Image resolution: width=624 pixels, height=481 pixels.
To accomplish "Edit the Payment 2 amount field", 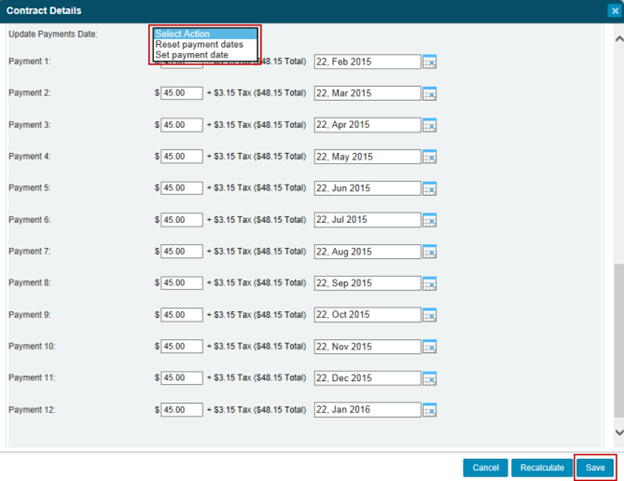I will coord(181,93).
